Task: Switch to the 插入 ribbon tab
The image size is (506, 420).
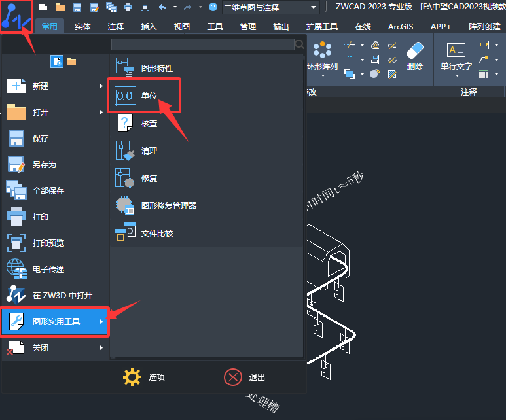Action: (149, 26)
